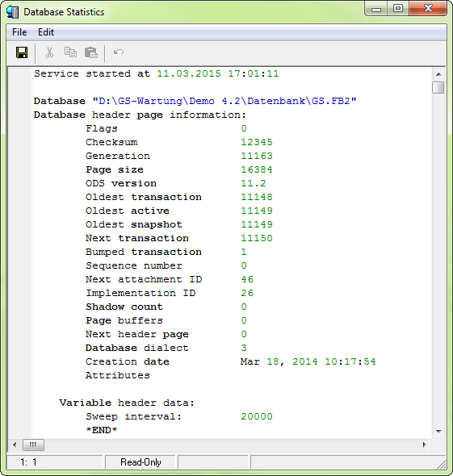Viewport: 453px width, 476px height.
Task: Click the 'Oldest transaction' label
Action: click(144, 197)
